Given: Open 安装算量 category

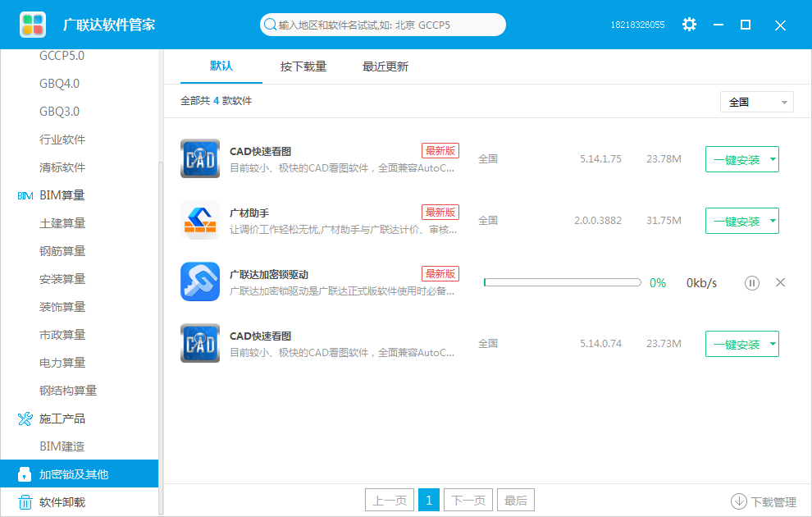Looking at the screenshot, I should coord(62,279).
